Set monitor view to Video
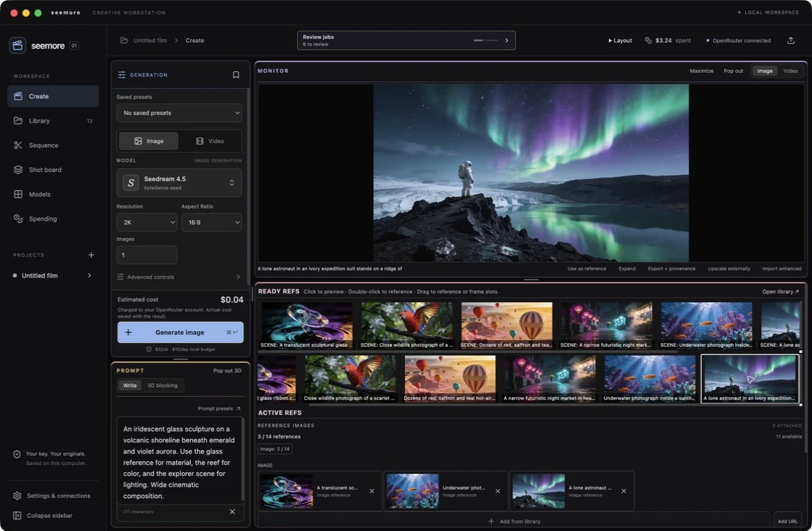 coord(791,71)
